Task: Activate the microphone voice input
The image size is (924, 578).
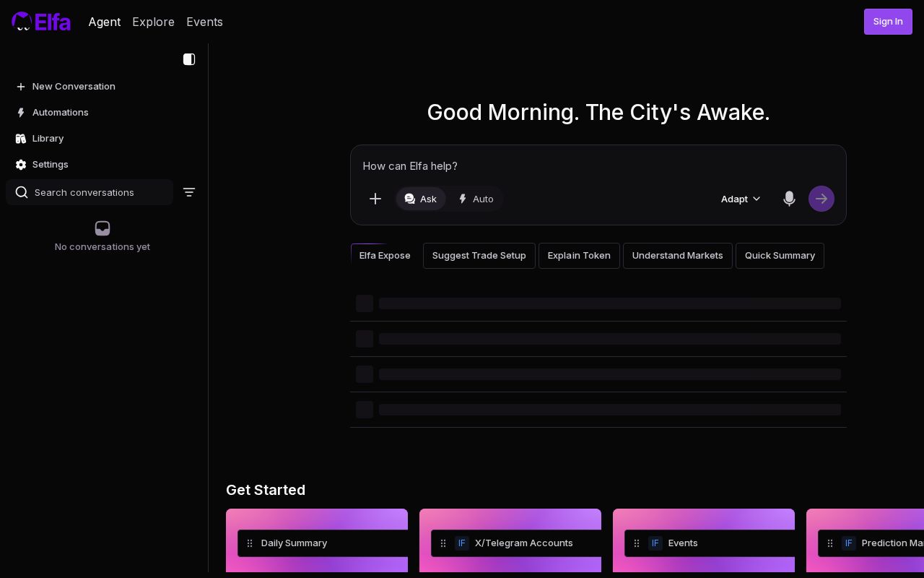Action: click(789, 199)
